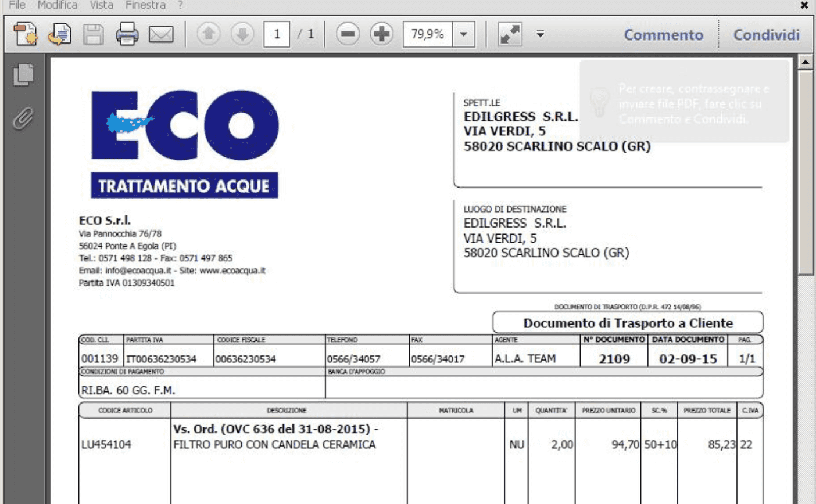Screen dimensions: 816x504
Task: Open the attachments paperclip panel
Action: tap(23, 118)
